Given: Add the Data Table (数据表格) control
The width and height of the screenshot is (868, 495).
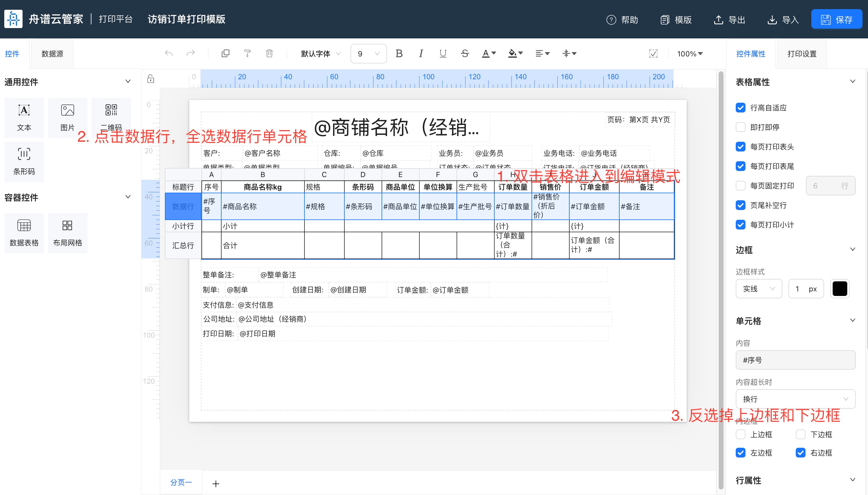Looking at the screenshot, I should pos(24,233).
